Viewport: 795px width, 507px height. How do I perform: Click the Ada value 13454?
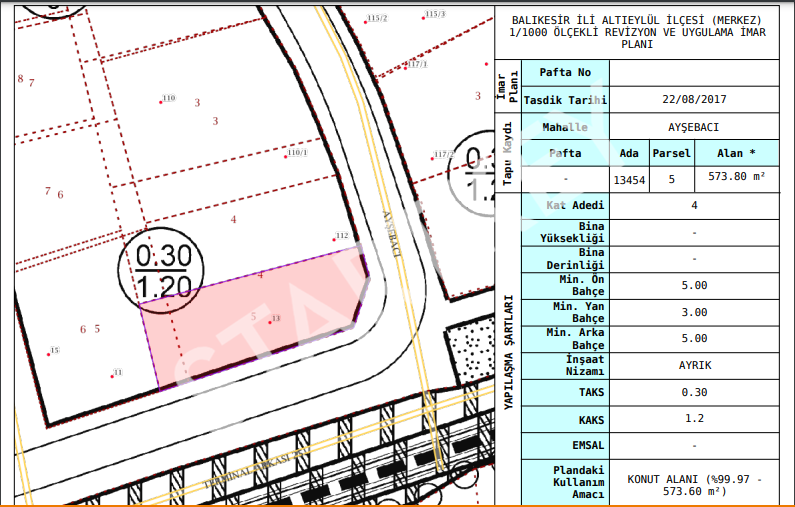(x=629, y=180)
